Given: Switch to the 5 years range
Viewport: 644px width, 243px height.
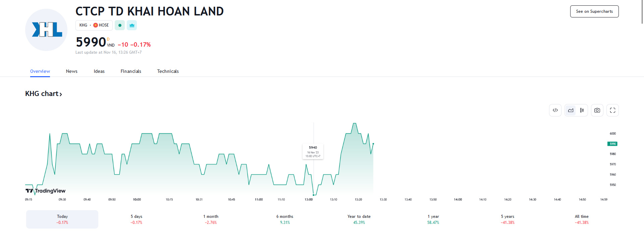Looking at the screenshot, I should pyautogui.click(x=507, y=219).
